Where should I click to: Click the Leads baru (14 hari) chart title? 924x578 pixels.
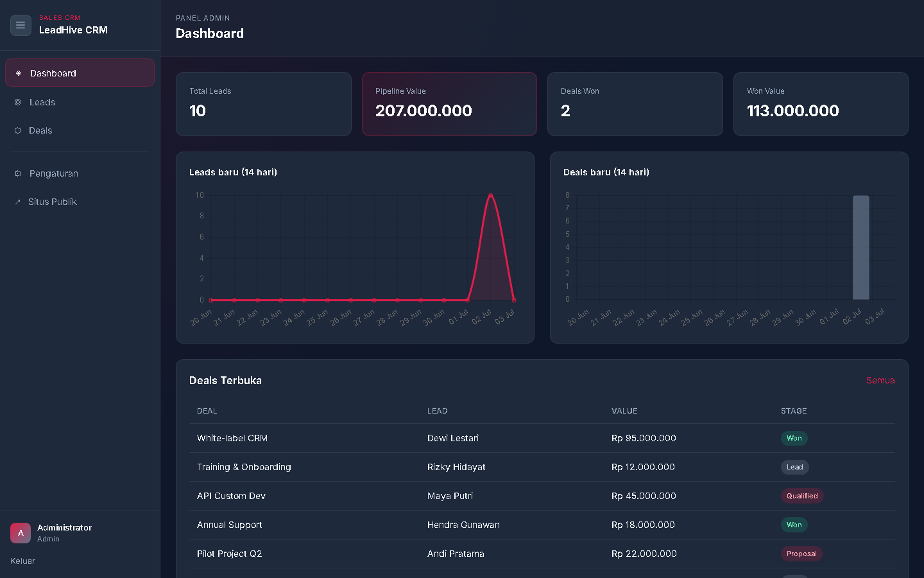(233, 172)
